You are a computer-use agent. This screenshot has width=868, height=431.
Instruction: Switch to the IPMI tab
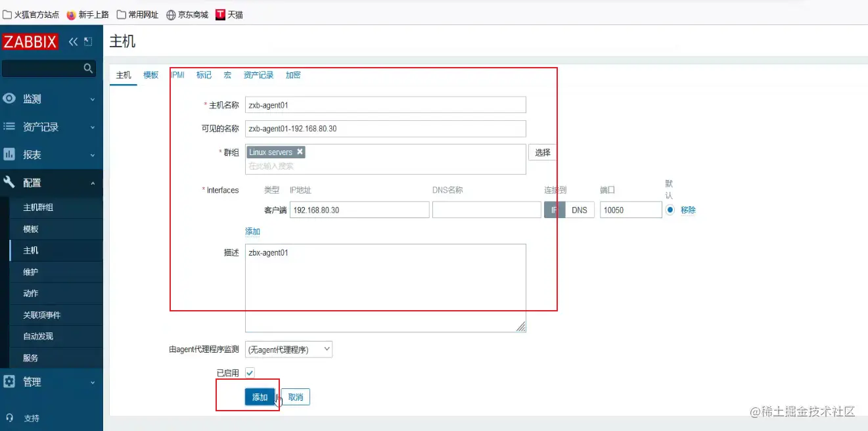pos(177,75)
